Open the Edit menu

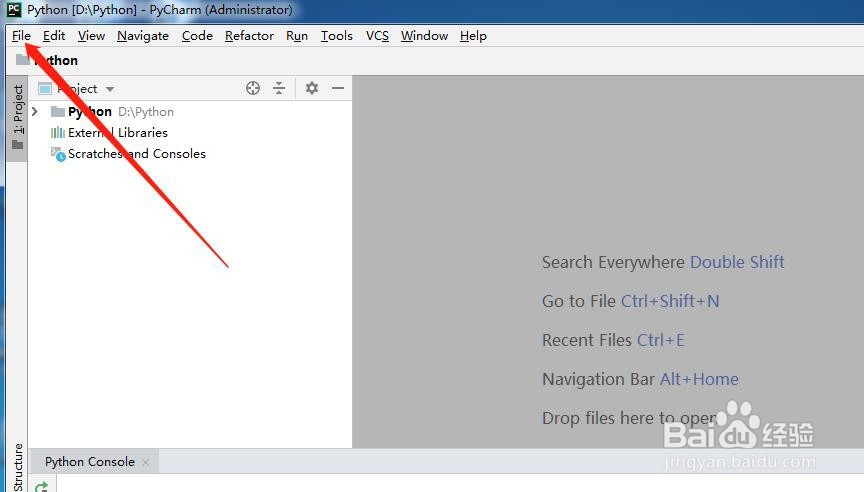(54, 36)
